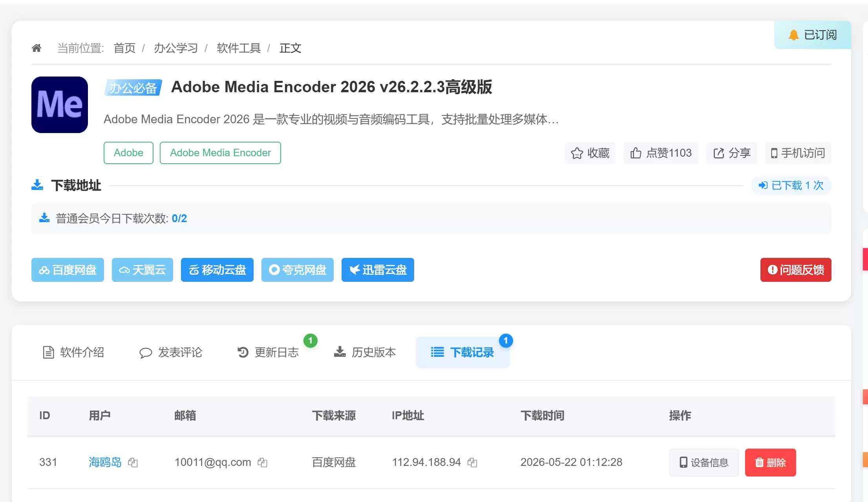
Task: Click the 已订阅 subscription bell button
Action: tap(812, 35)
